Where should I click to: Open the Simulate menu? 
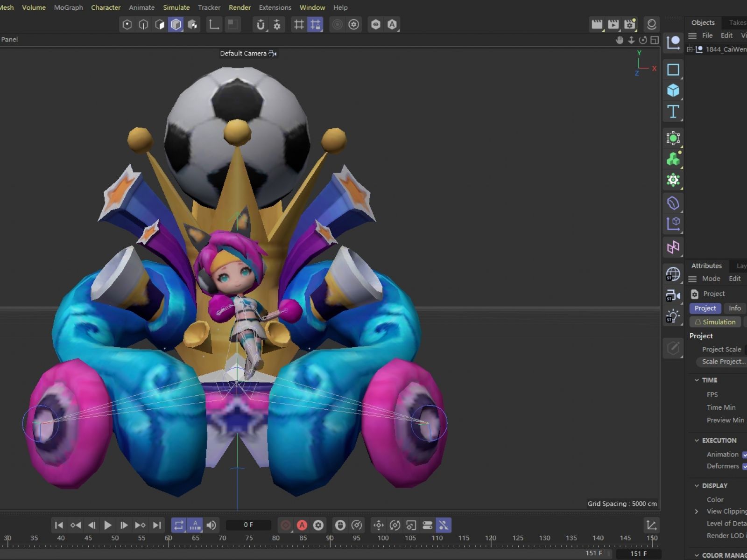tap(176, 7)
